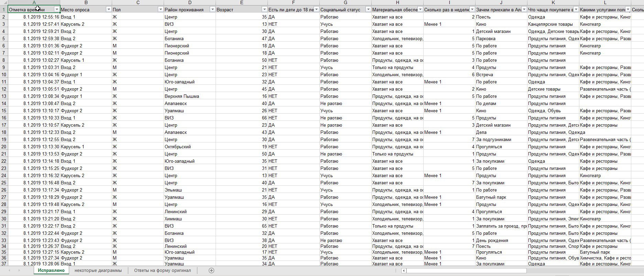The width and height of the screenshot is (644, 276).
Task: Select row 20 header
Action: pos(4,147)
